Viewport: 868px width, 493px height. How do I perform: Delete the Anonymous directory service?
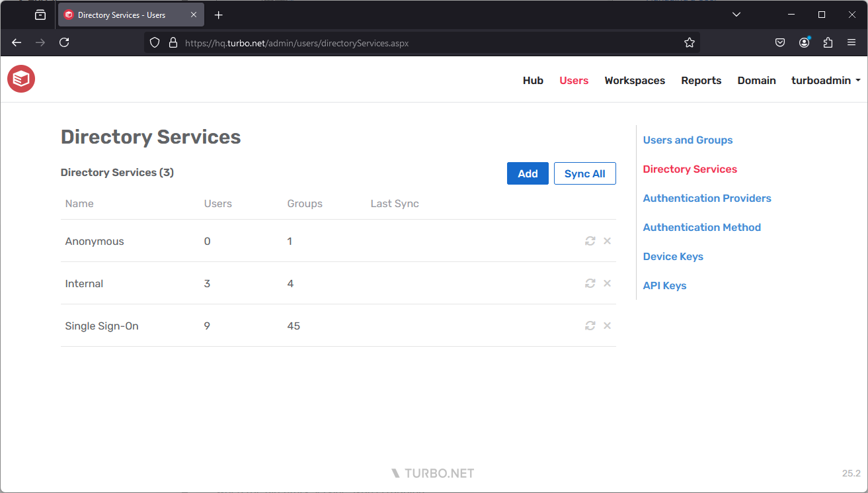[607, 241]
